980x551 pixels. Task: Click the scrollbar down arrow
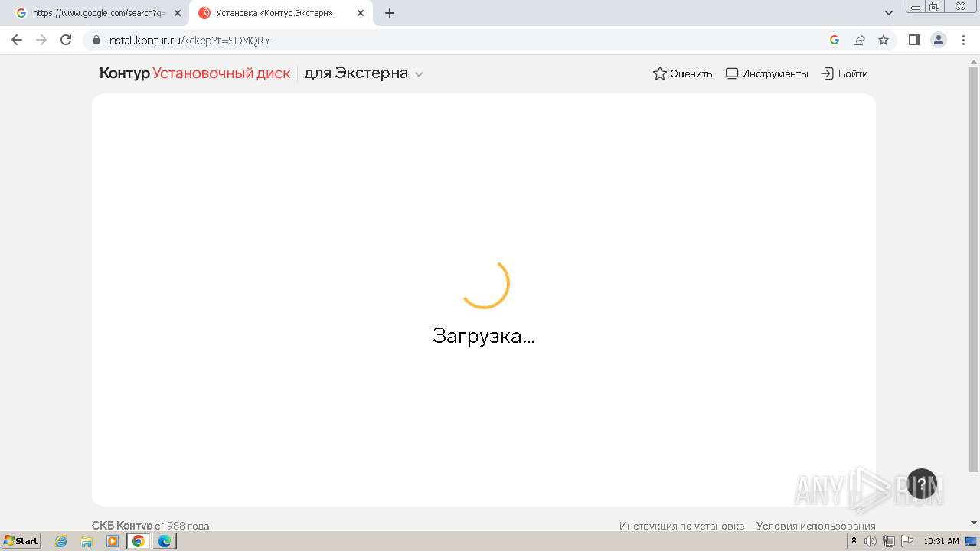(x=974, y=523)
